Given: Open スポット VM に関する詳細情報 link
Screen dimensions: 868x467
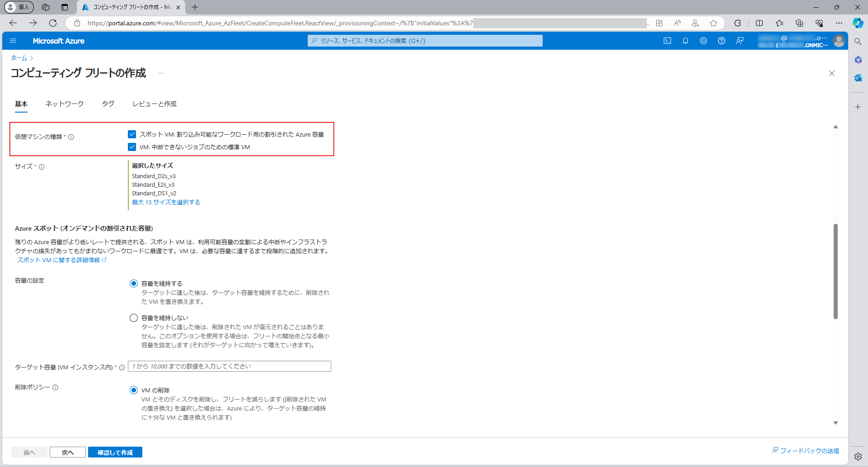Looking at the screenshot, I should pos(62,260).
